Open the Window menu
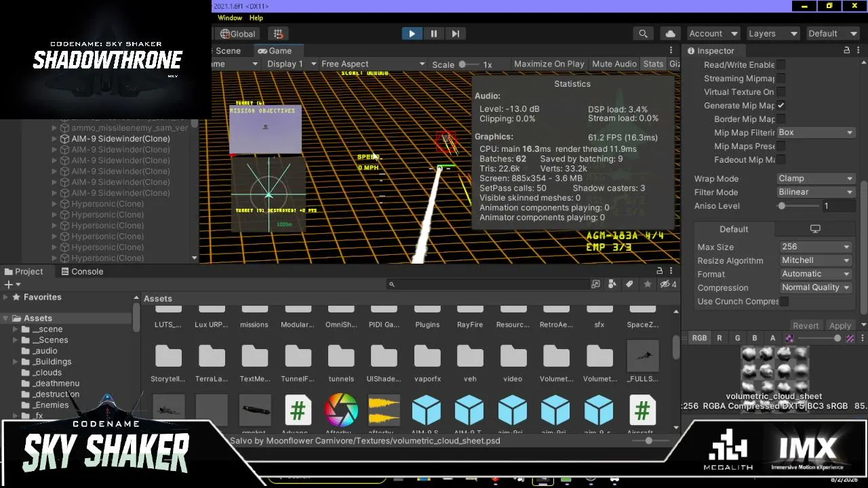 coord(230,18)
